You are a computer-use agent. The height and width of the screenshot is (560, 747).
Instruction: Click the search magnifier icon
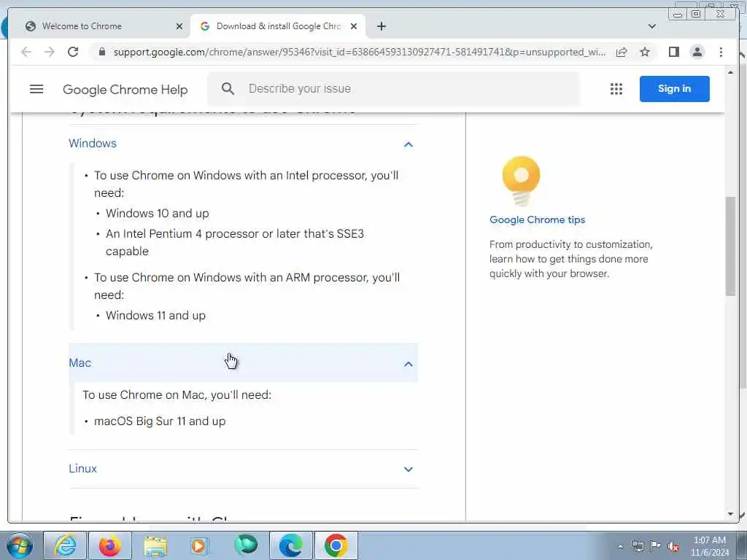(x=228, y=88)
